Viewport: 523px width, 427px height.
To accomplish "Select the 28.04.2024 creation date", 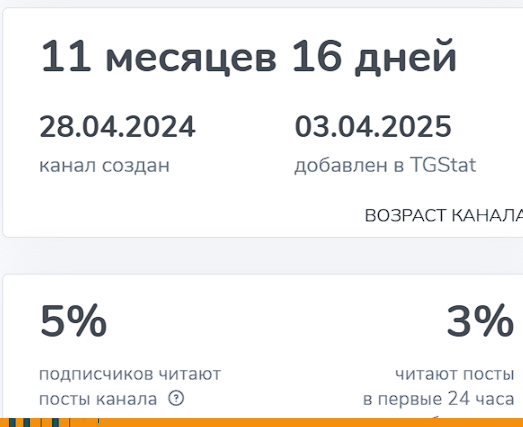I will click(x=117, y=126).
